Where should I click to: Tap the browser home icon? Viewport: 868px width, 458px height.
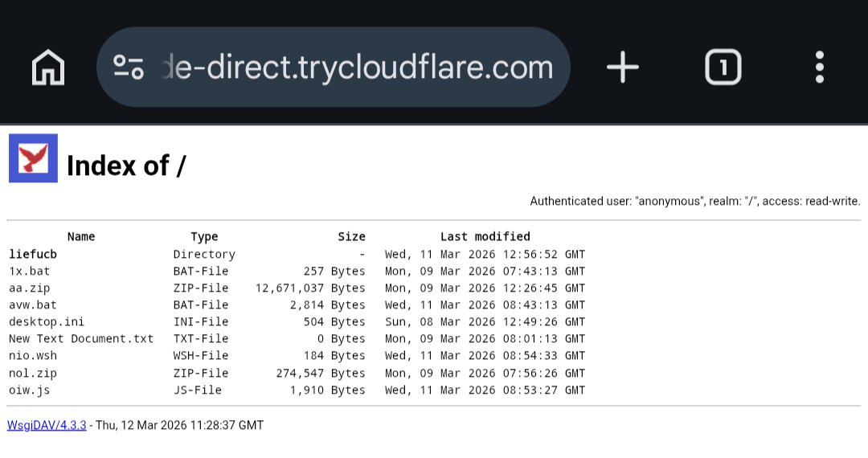tap(48, 67)
